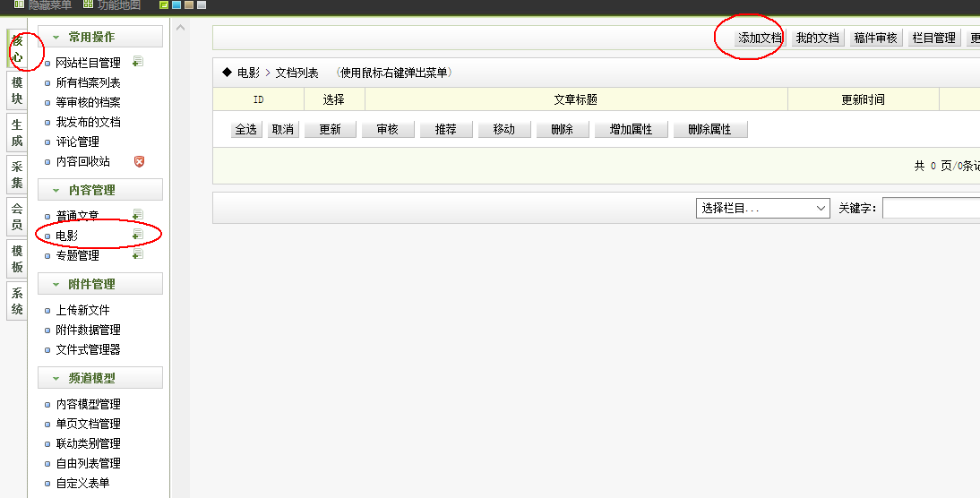Click the add-document icon beside 电影
This screenshot has width=980, height=498.
pyautogui.click(x=138, y=235)
